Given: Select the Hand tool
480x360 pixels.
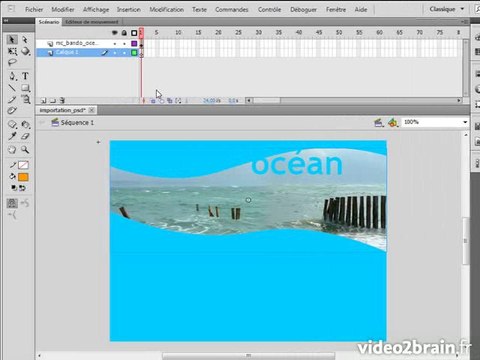Looking at the screenshot, I should tap(12, 150).
